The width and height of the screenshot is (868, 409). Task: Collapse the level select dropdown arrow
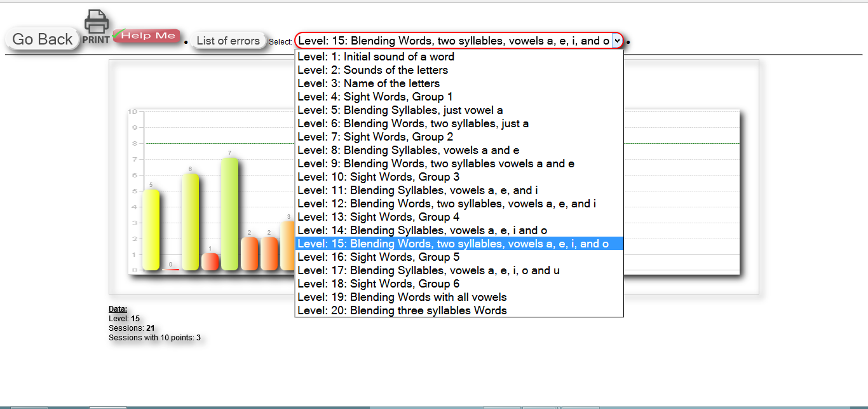(x=616, y=41)
